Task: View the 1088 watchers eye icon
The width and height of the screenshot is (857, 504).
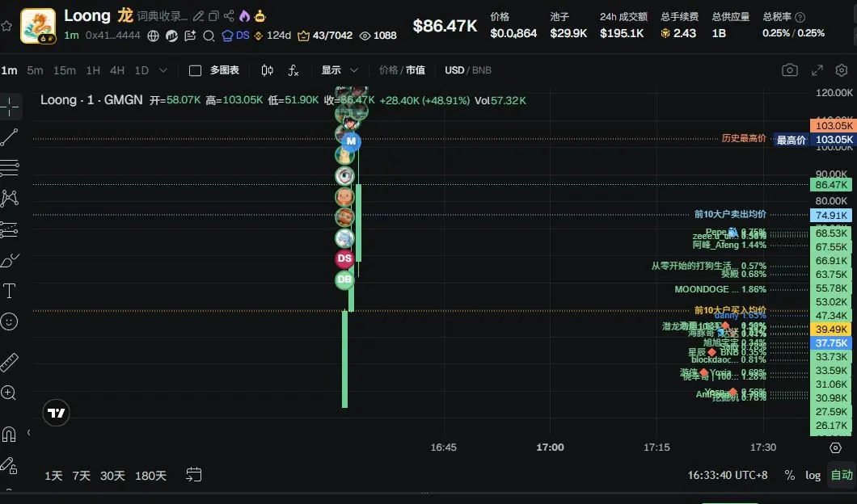Action: point(378,36)
